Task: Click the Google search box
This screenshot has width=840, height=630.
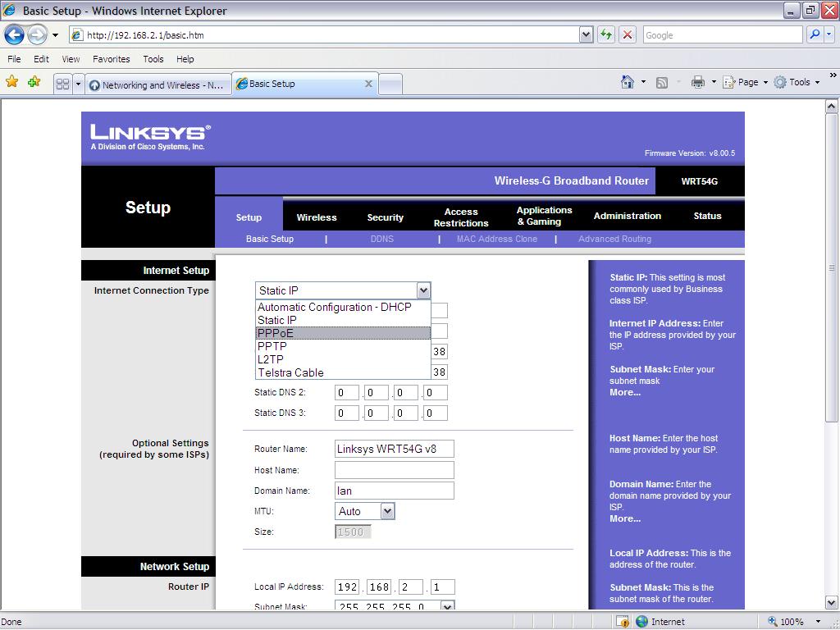Action: (x=723, y=35)
